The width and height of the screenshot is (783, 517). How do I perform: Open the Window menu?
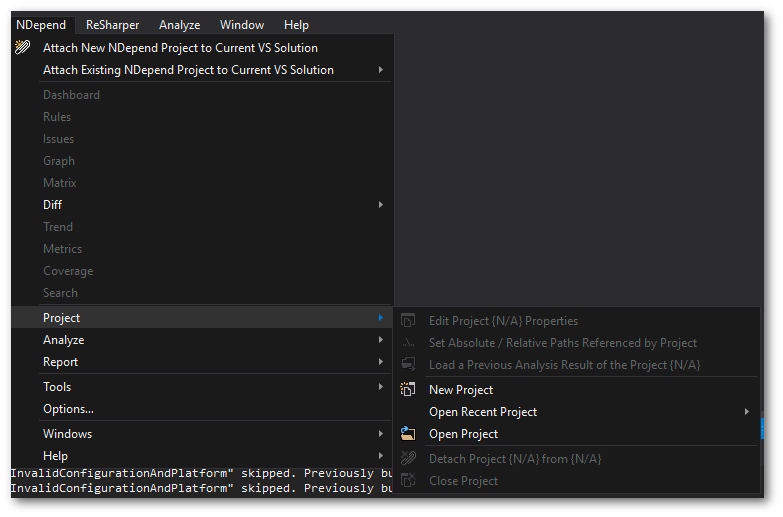point(242,24)
